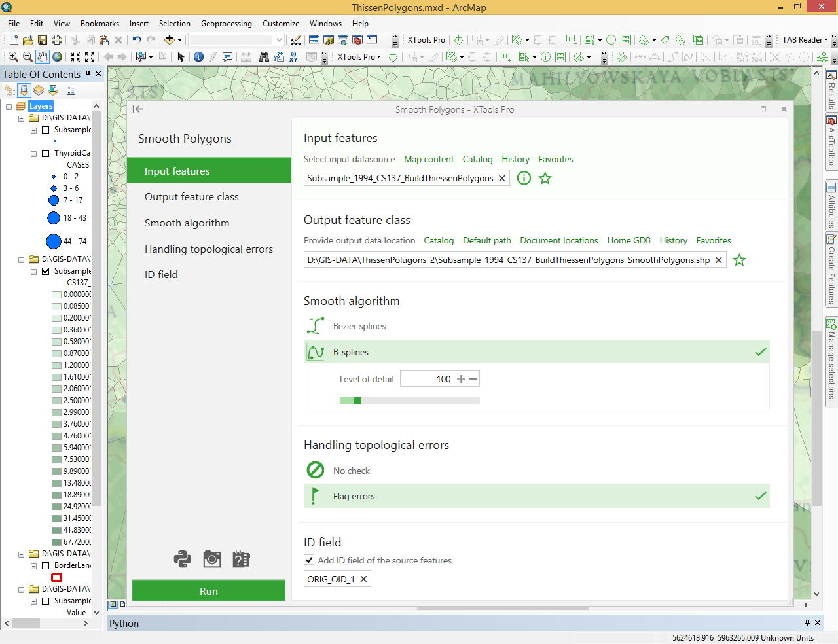Select the Pan hand tool
The image size is (838, 644).
tap(43, 57)
